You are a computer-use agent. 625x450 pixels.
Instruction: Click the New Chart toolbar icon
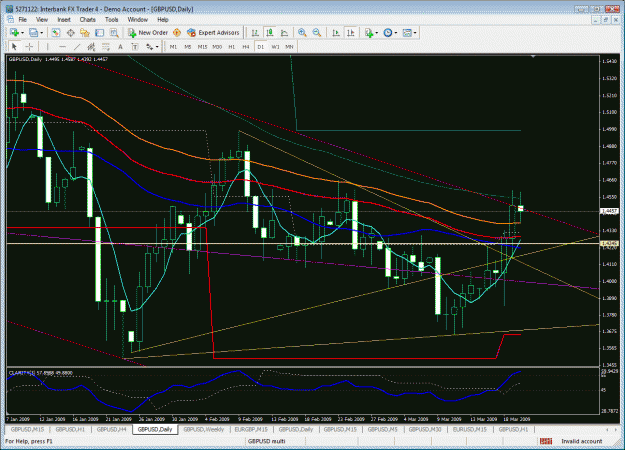pos(14,33)
